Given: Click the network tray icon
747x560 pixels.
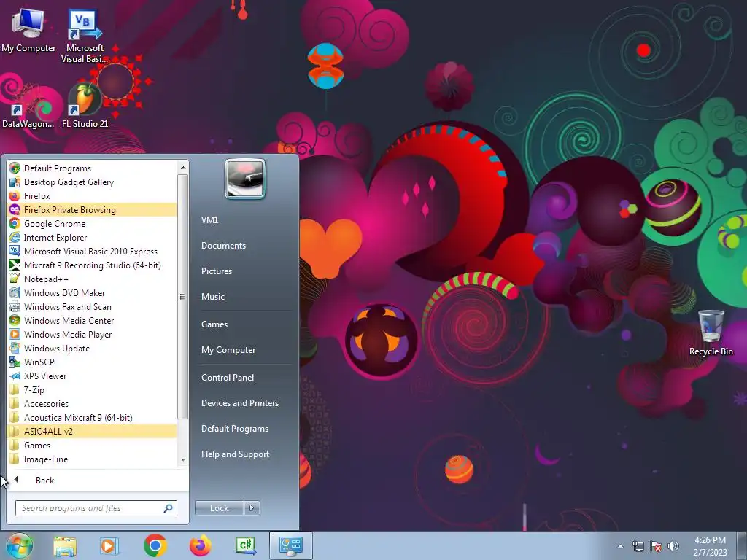Looking at the screenshot, I should [638, 546].
